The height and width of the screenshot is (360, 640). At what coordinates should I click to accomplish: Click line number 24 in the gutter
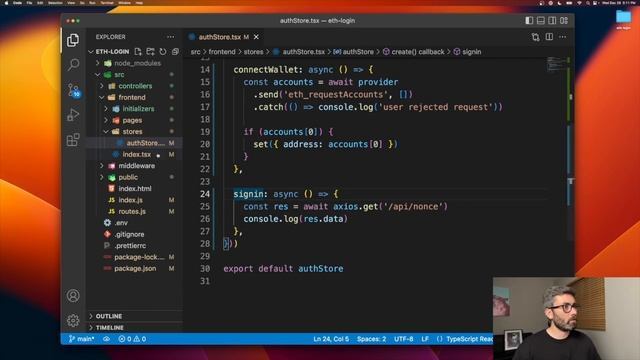(x=205, y=194)
